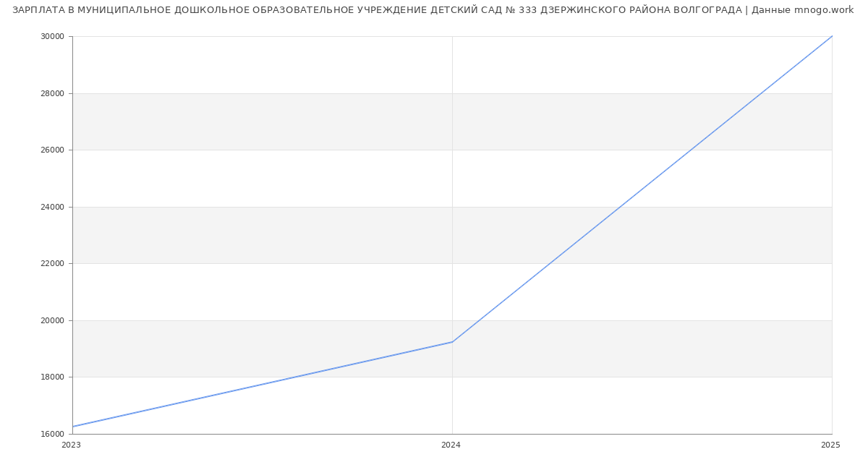Screen dimensions: 868x470
Task: Select the 28000 y-axis label
Action: click(54, 93)
